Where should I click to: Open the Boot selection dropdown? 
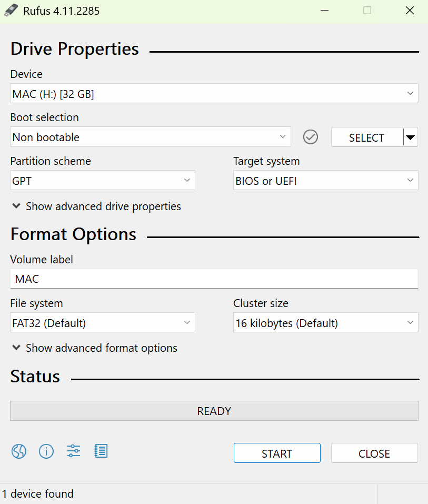point(150,137)
